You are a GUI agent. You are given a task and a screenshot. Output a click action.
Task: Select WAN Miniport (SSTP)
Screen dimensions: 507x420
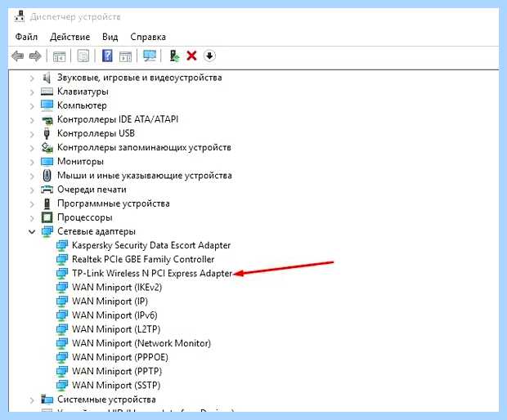tap(116, 386)
